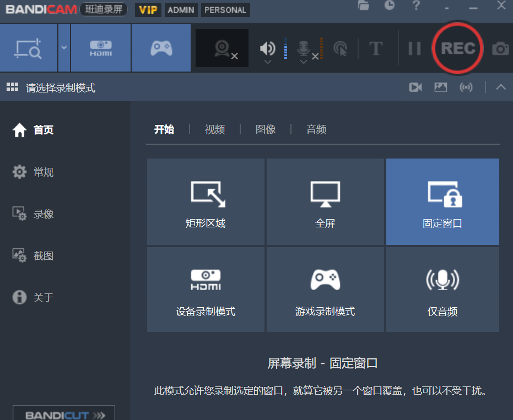Viewport: 513px width, 420px height.
Task: Toggle mouse click effect icon
Action: tap(341, 48)
